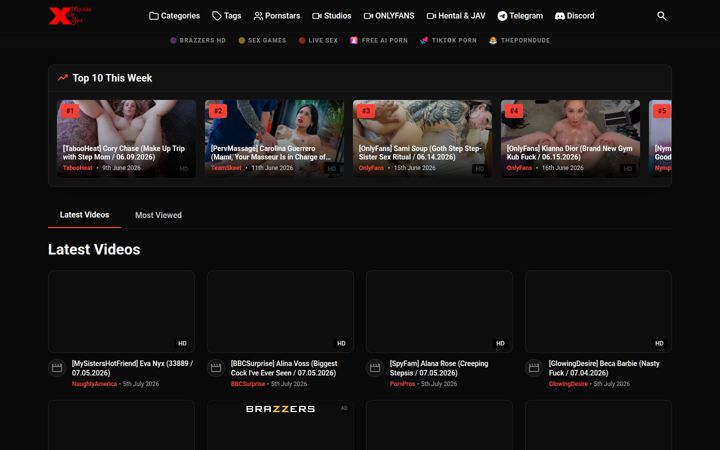Switch to the Most Viewed tab
Viewport: 720px width, 450px height.
(x=158, y=215)
